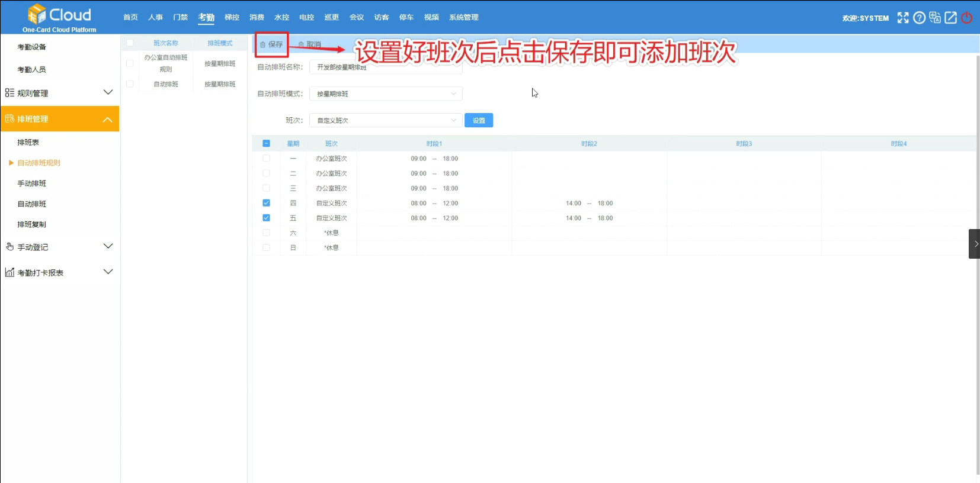This screenshot has height=483, width=980.
Task: Expand the 手动登记 menu
Action: [108, 246]
